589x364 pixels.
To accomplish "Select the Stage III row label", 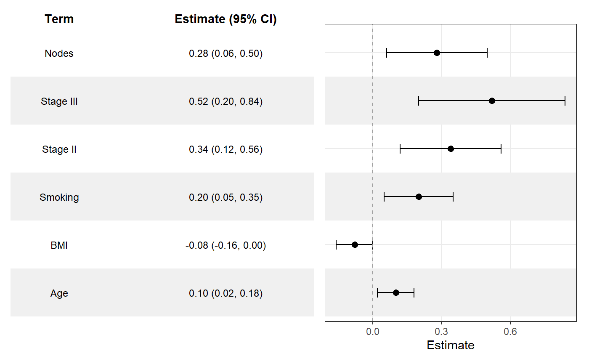I will (x=59, y=102).
